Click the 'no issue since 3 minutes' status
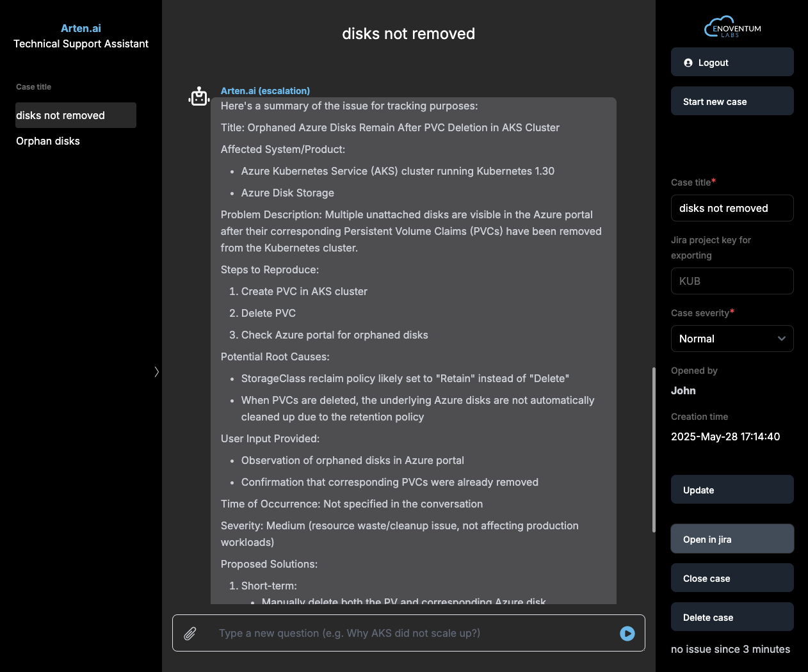 click(x=731, y=649)
